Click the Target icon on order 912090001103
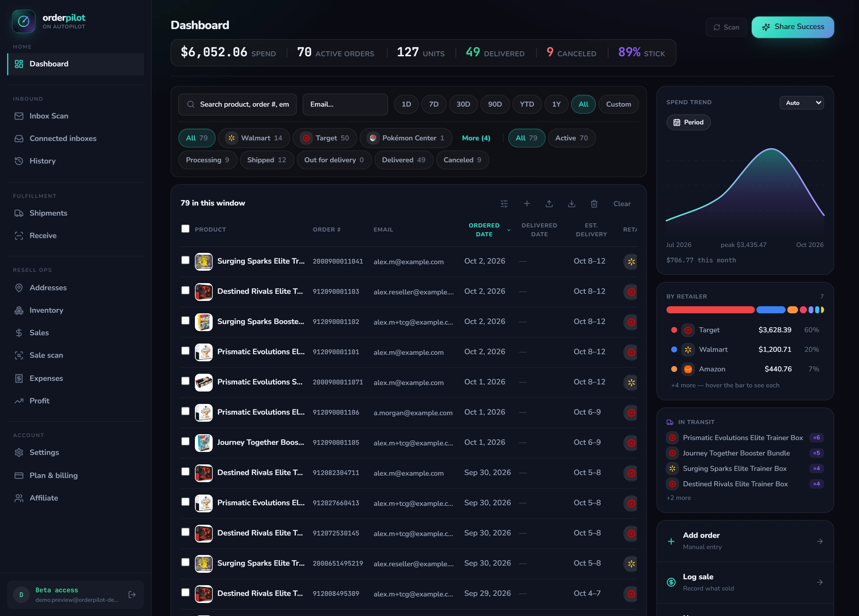Image resolution: width=859 pixels, height=616 pixels. click(x=631, y=292)
